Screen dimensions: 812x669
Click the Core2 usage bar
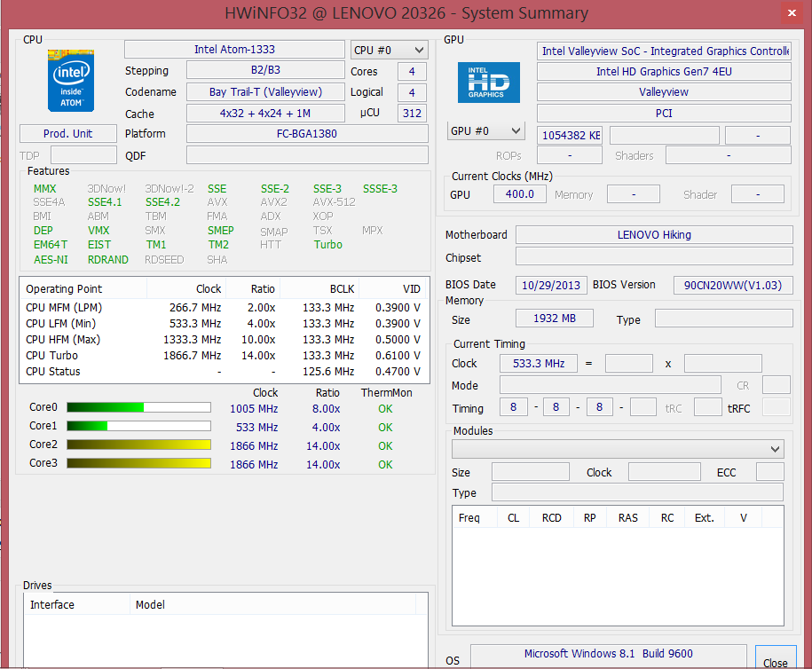tap(138, 445)
